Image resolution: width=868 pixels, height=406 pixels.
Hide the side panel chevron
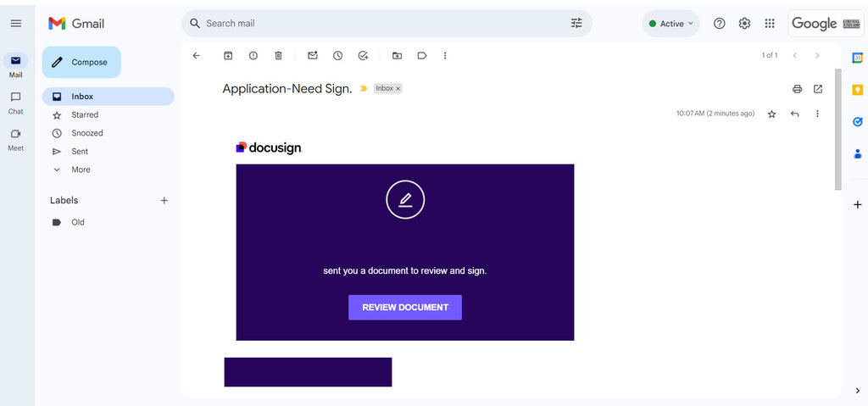858,391
